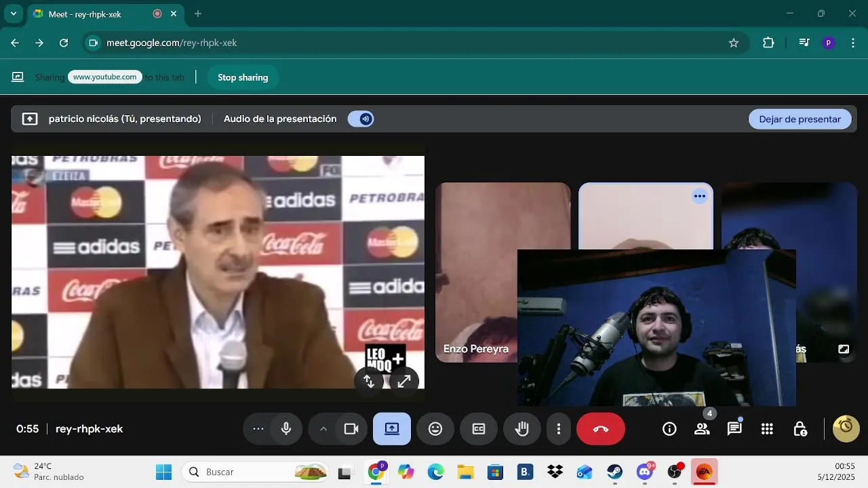Open host controls lock icon

[x=800, y=429]
